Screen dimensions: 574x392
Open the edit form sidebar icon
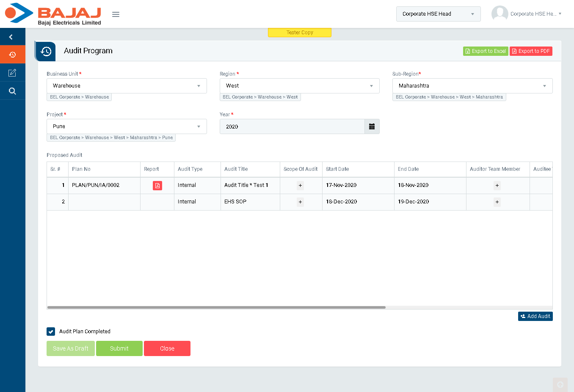tap(12, 73)
